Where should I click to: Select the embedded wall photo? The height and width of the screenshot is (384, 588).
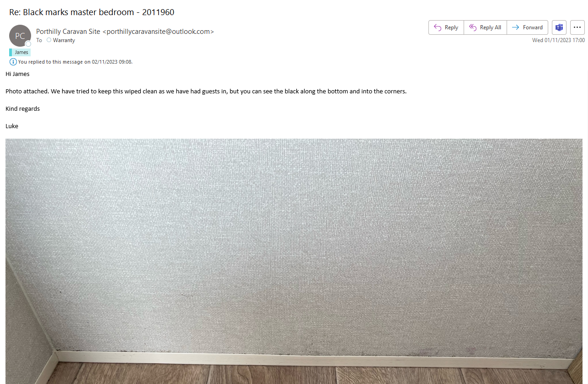click(x=294, y=261)
